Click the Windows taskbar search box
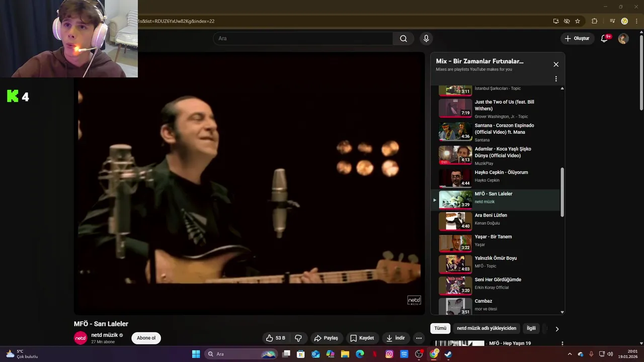The width and height of the screenshot is (644, 362). (x=241, y=354)
